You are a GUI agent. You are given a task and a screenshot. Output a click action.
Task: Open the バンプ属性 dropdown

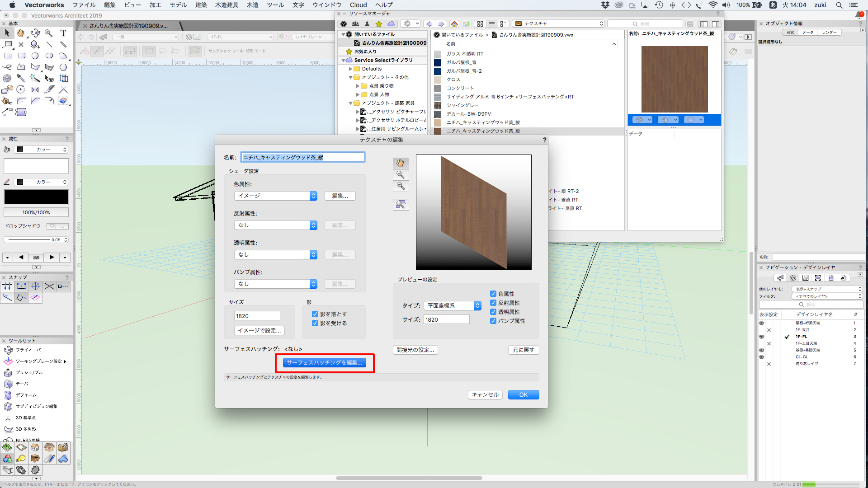pyautogui.click(x=276, y=284)
